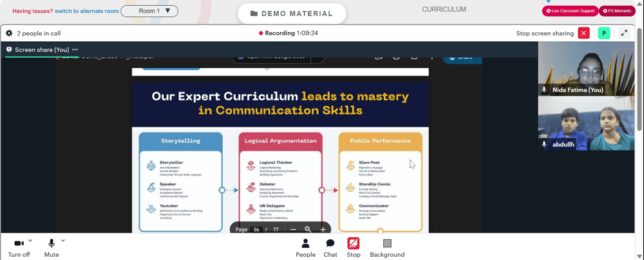Select abdullh video tile
644x260 pixels.
(586, 123)
